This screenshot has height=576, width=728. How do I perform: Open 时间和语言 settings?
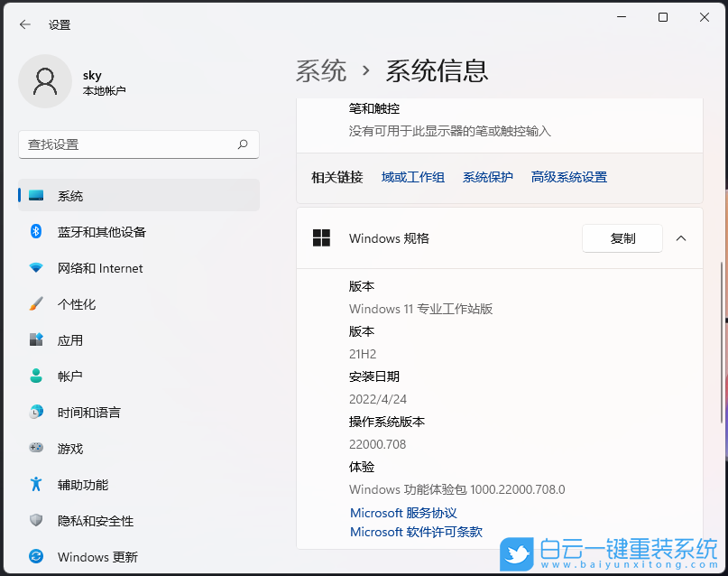pyautogui.click(x=93, y=413)
